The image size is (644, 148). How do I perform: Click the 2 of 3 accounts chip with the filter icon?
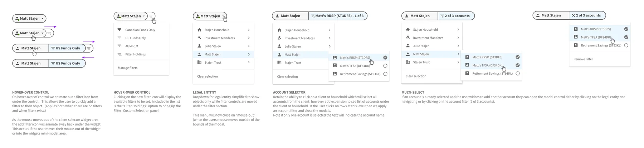click(456, 16)
